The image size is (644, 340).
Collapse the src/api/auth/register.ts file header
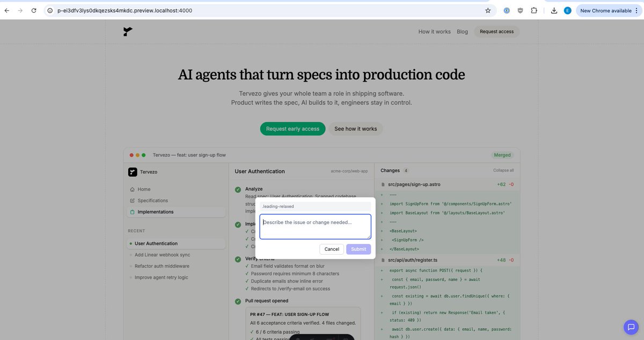pos(447,260)
